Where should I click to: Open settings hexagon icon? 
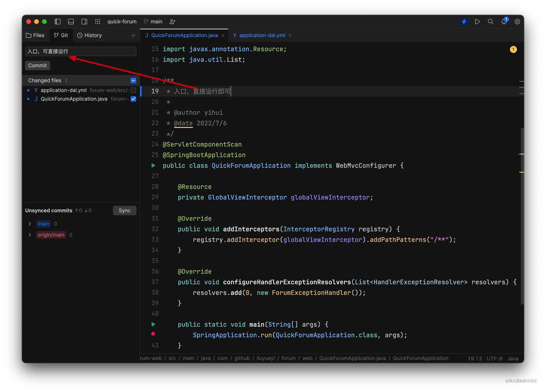click(517, 22)
